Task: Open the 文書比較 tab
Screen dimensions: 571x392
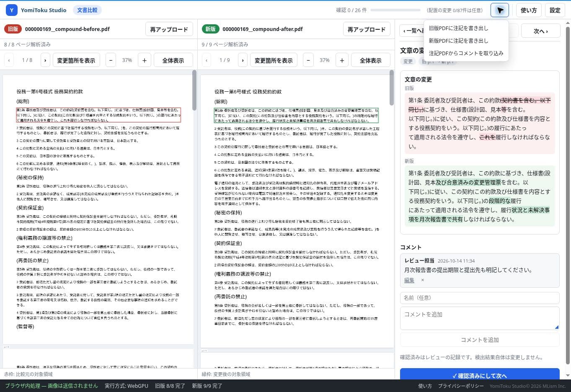Action: click(x=87, y=10)
